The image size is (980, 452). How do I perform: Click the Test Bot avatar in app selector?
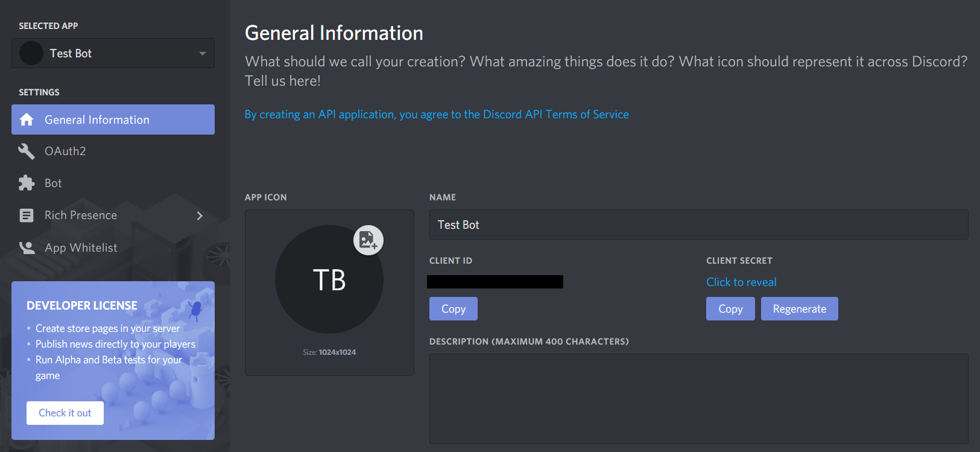(x=31, y=53)
